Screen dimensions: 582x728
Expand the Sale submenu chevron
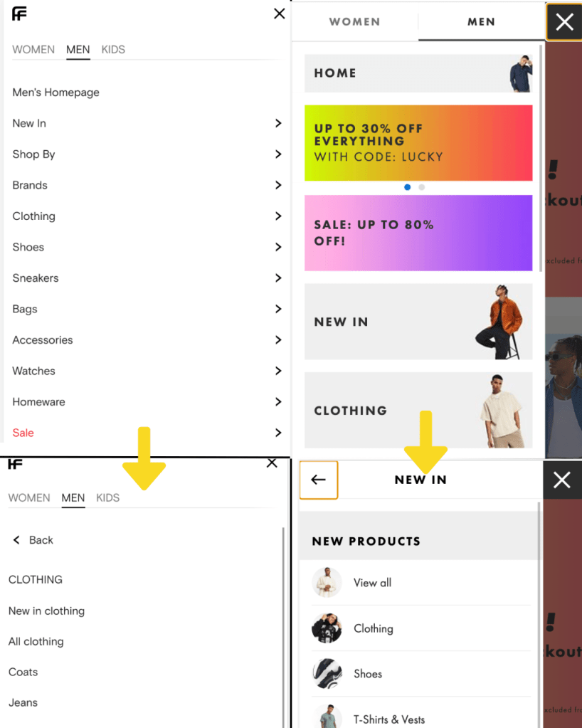click(x=278, y=433)
